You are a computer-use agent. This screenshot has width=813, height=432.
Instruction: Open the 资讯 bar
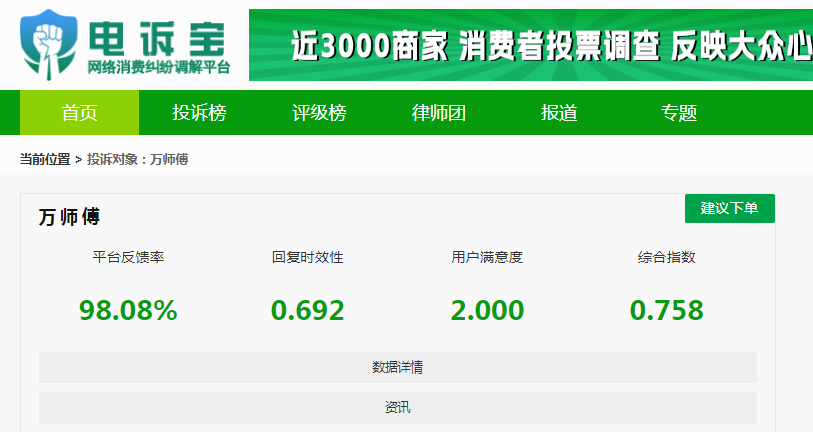click(398, 408)
